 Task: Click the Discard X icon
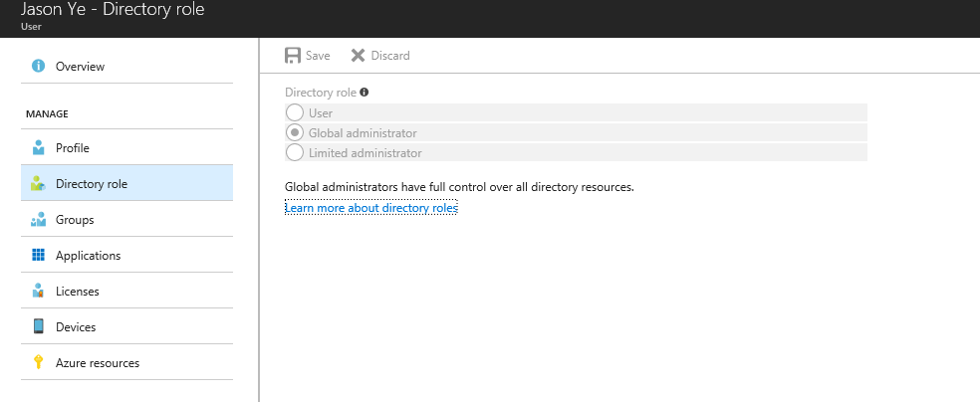[x=359, y=56]
